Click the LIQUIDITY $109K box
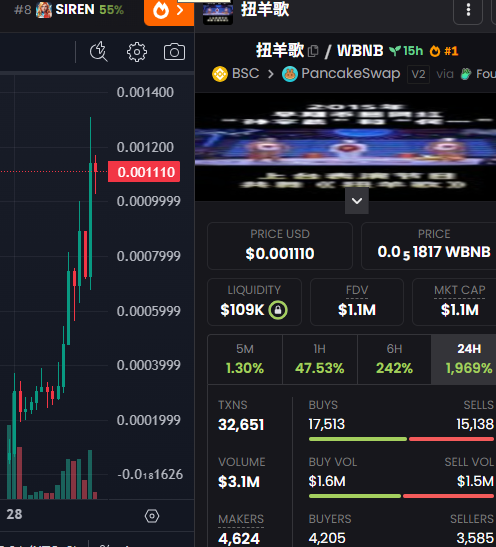Image resolution: width=496 pixels, height=547 pixels. pyautogui.click(x=254, y=302)
